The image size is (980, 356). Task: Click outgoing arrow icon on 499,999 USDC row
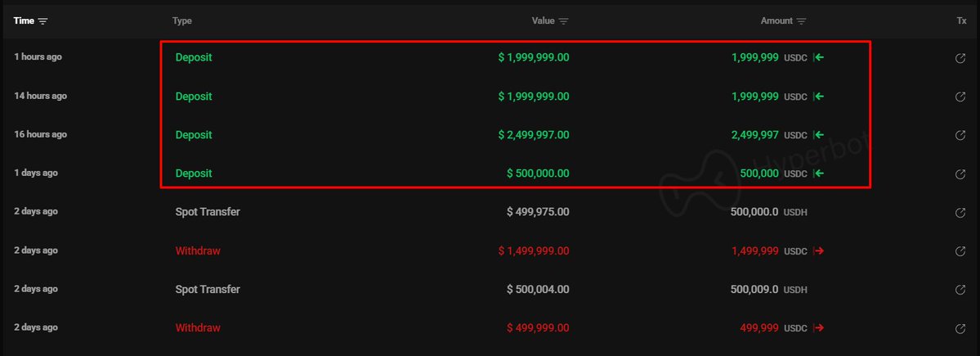click(819, 328)
